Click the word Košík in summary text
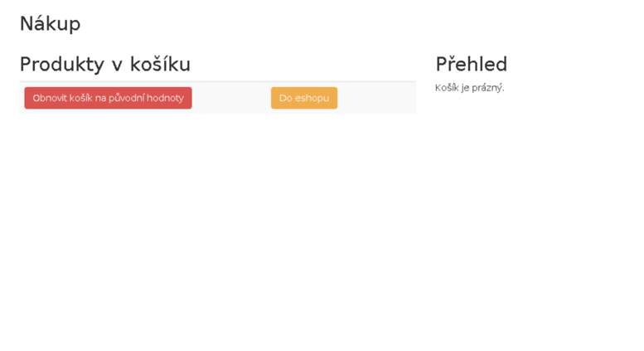 click(x=447, y=88)
